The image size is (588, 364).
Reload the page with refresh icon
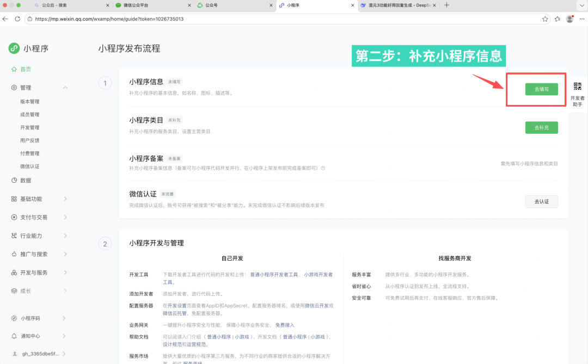click(17, 18)
